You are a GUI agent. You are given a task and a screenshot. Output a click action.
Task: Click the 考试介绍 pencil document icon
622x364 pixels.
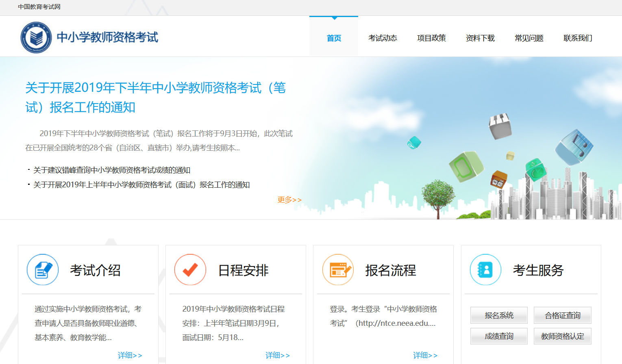pos(43,269)
